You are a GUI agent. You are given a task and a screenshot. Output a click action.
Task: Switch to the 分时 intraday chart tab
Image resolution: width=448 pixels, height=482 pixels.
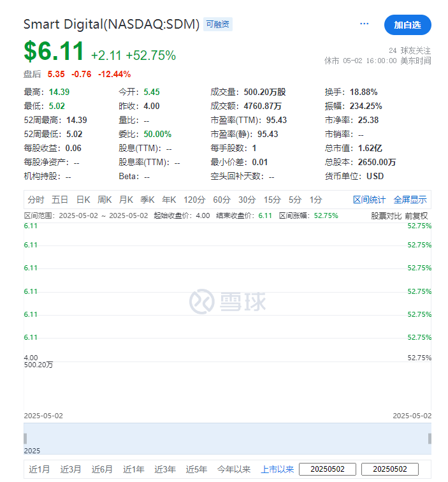[x=36, y=200]
